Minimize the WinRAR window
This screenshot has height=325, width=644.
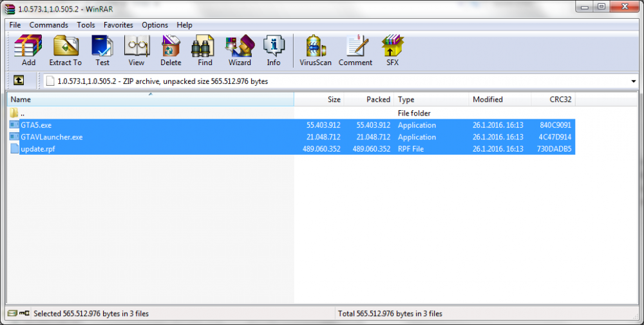(585, 6)
